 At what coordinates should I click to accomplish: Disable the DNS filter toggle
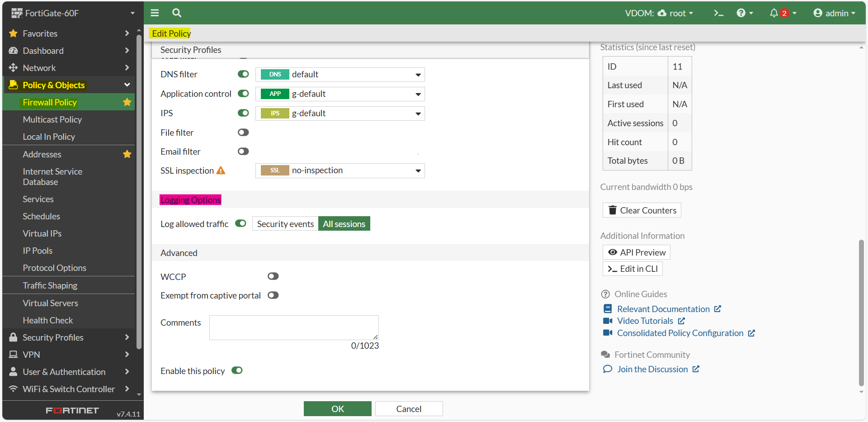[243, 74]
